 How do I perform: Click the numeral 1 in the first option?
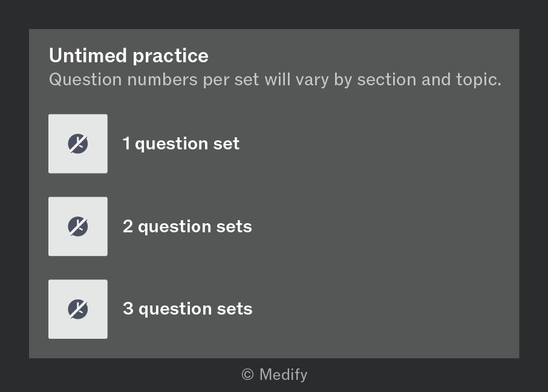pyautogui.click(x=126, y=143)
